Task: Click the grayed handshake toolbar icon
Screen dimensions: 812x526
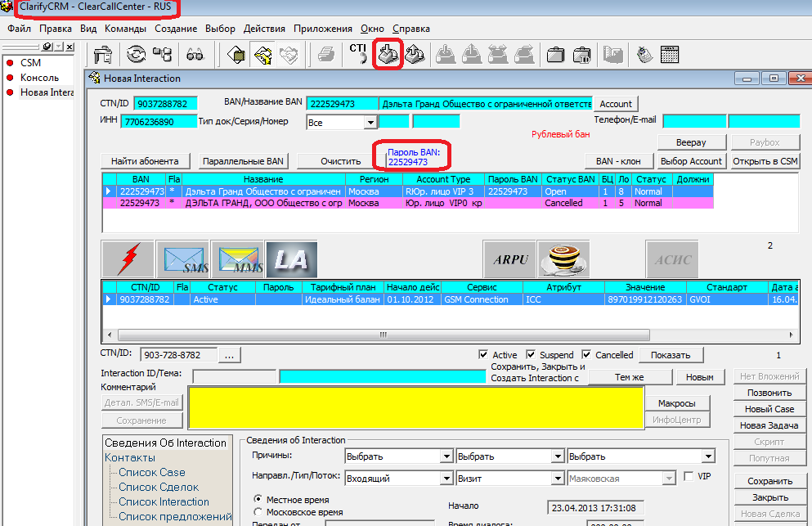Action: [289, 55]
